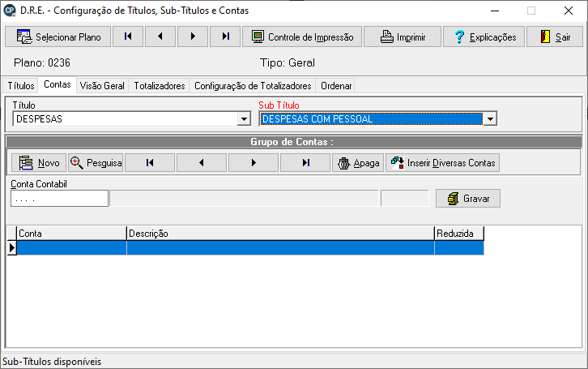
Task: Create a new account with Novo
Action: pyautogui.click(x=39, y=162)
